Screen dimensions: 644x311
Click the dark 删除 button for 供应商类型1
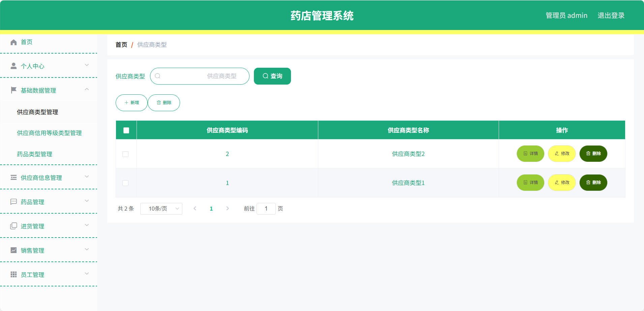point(593,183)
